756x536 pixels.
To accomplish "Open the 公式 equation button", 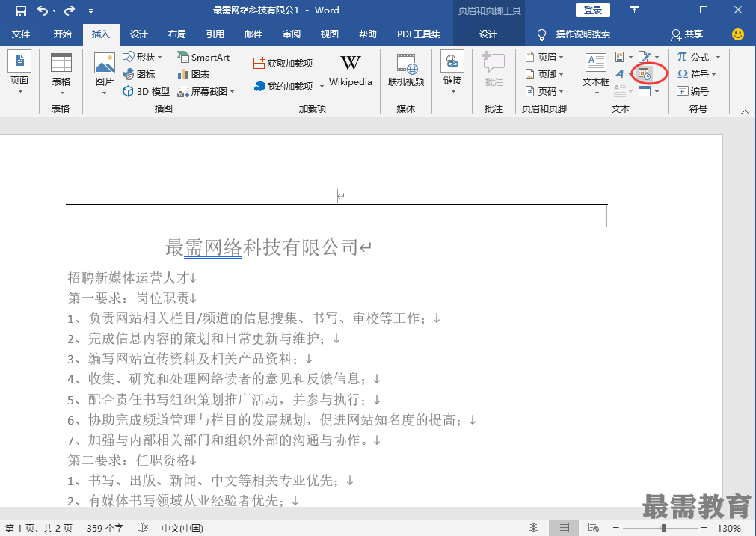I will pos(693,57).
